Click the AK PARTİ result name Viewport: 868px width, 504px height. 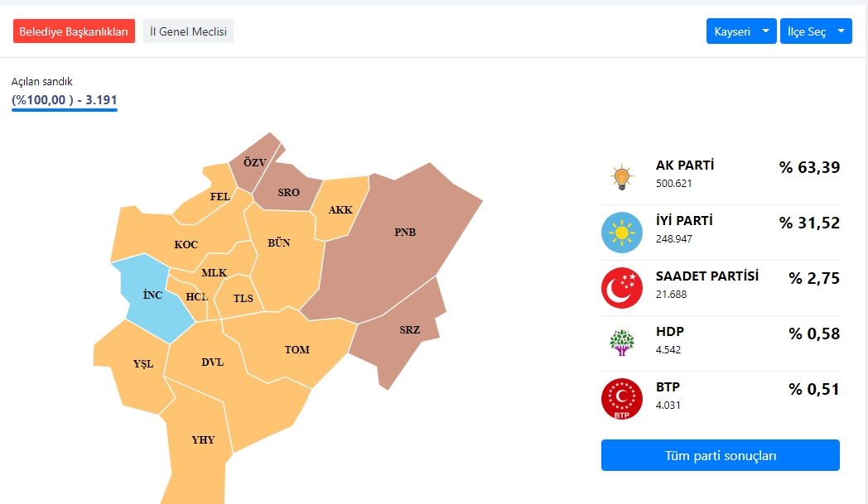(x=685, y=166)
